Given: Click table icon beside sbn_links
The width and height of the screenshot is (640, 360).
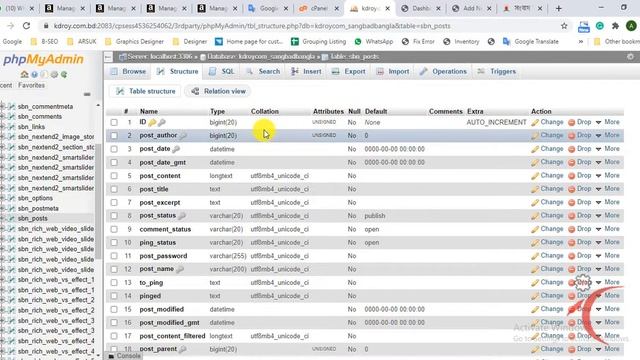Looking at the screenshot, I should click(x=12, y=127).
